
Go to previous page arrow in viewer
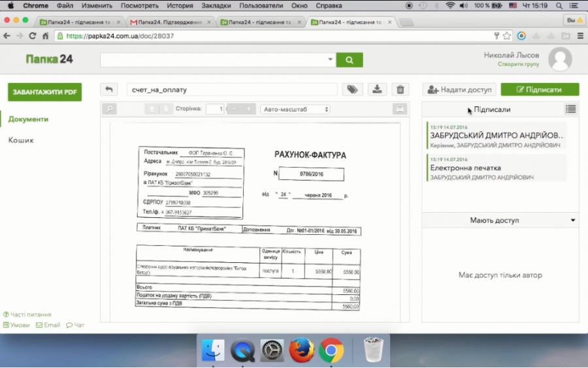152,109
